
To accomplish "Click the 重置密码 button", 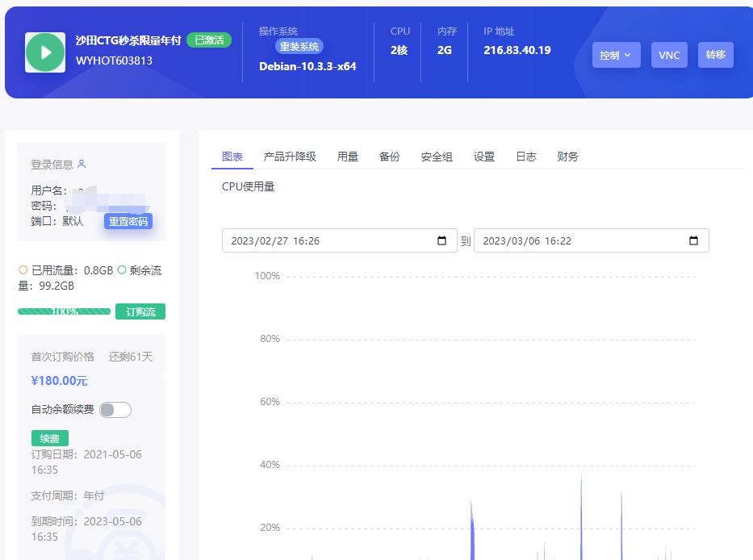I will point(128,221).
